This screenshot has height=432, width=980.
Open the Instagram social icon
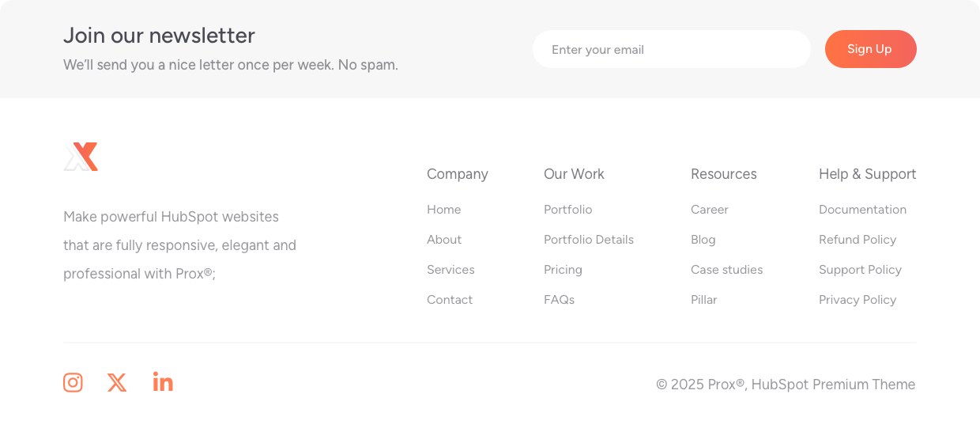point(73,383)
